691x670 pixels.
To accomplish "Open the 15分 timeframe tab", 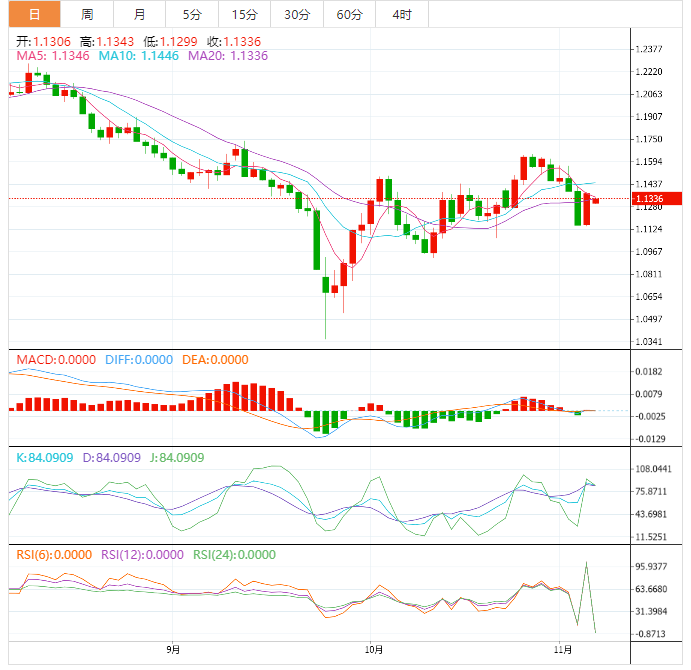I will (244, 15).
